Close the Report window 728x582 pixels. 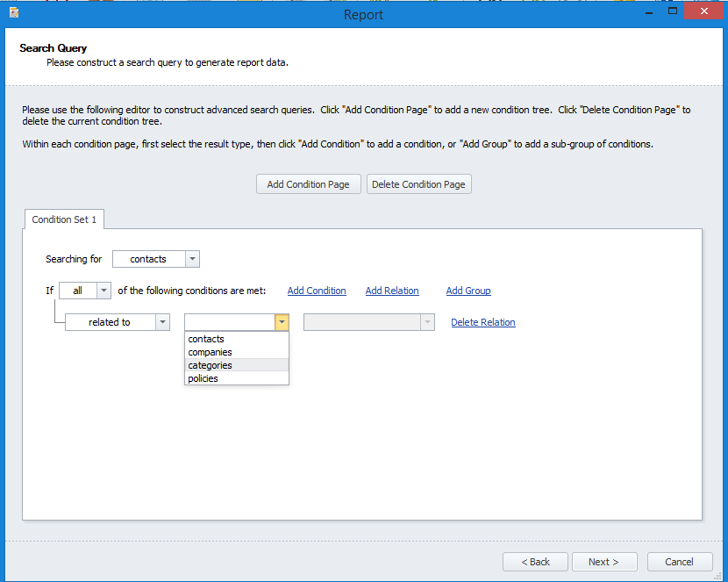pos(706,11)
